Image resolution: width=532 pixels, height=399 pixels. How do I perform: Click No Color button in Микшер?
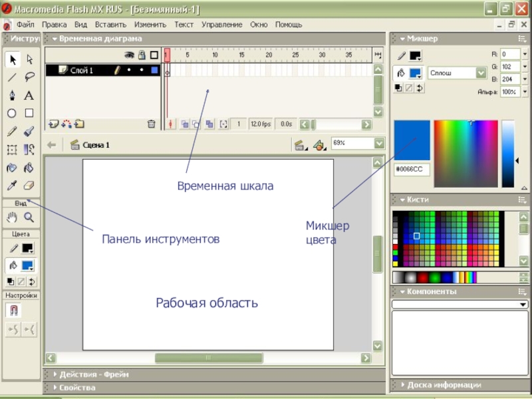tap(409, 88)
